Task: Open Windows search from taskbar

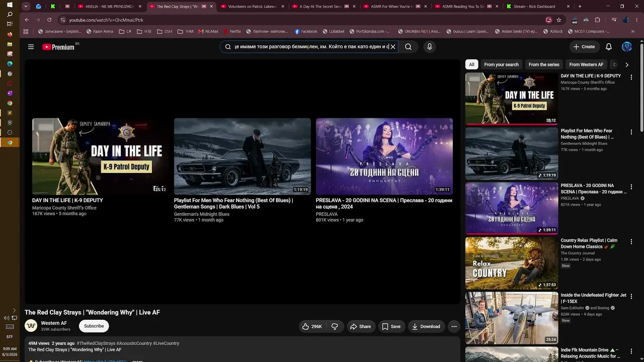Action: coord(10,15)
